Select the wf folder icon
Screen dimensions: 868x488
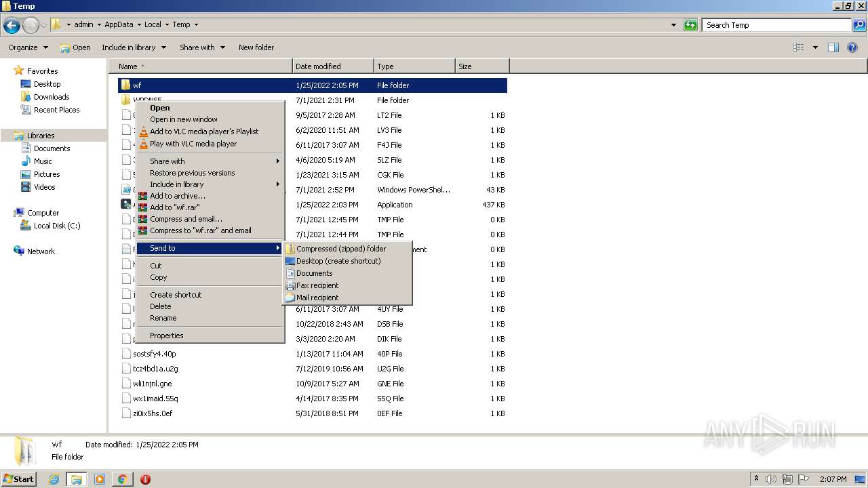125,85
